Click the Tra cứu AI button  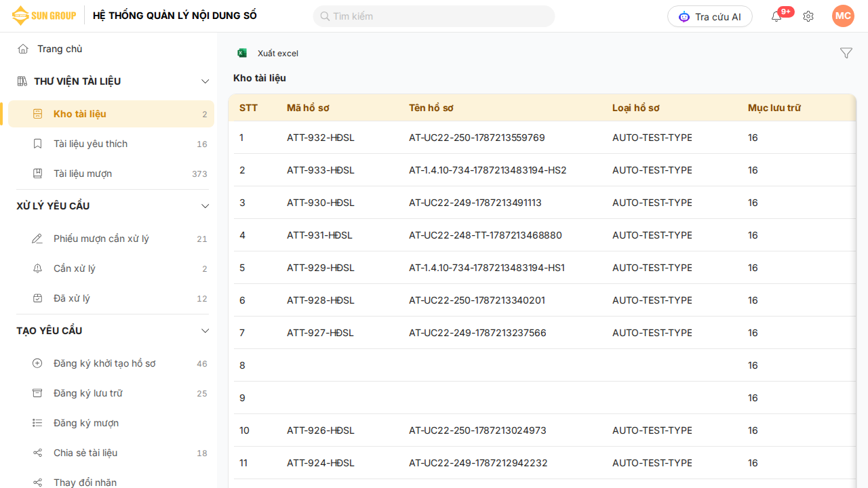(710, 16)
